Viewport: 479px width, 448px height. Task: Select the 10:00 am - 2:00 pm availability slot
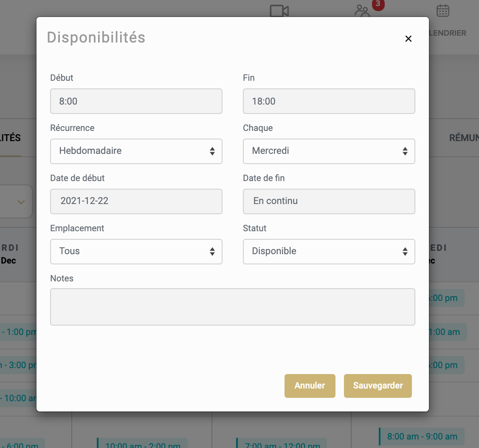142,445
